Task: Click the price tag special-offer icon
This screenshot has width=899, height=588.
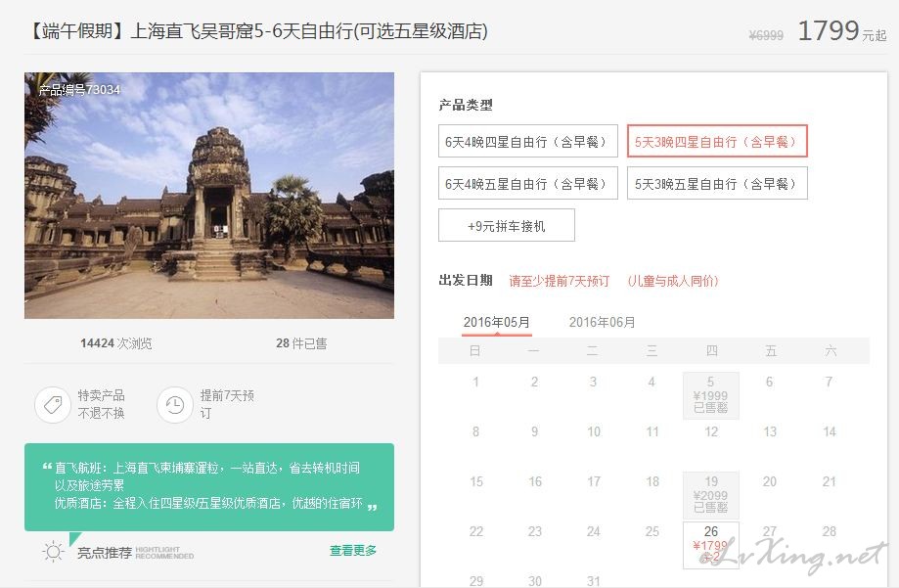Action: 53,404
